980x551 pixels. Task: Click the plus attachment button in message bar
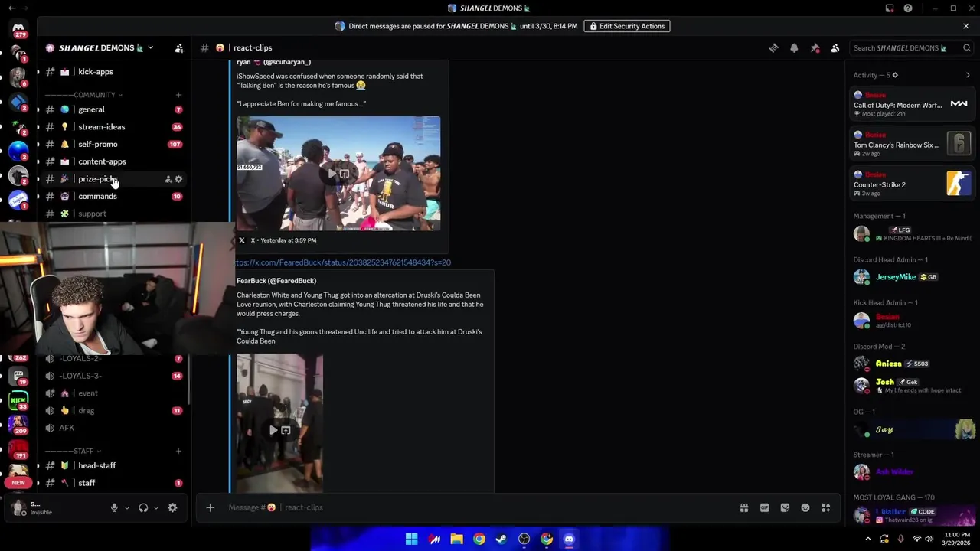point(210,507)
